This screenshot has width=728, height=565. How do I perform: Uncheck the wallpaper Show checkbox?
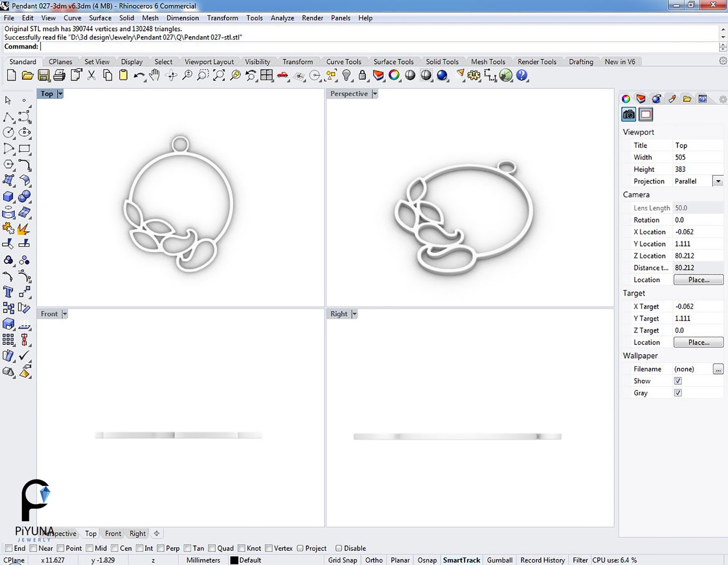tap(678, 381)
